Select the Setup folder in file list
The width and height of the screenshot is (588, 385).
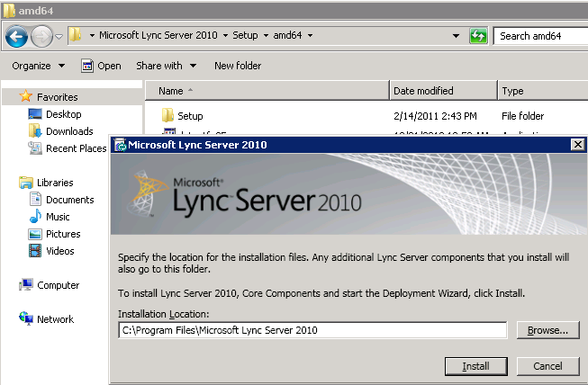190,116
